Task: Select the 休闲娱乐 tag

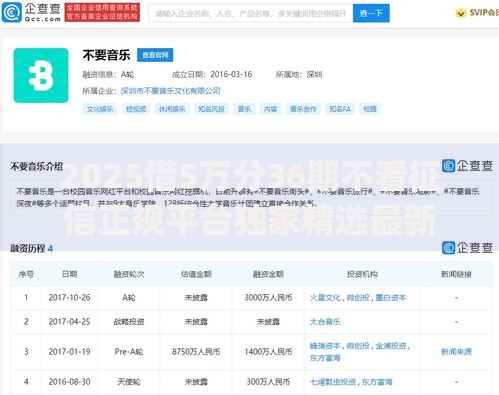Action: pyautogui.click(x=172, y=109)
